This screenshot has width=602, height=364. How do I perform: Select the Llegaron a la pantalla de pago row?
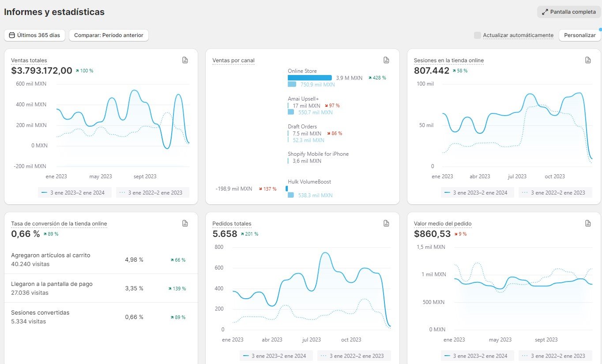(x=101, y=288)
